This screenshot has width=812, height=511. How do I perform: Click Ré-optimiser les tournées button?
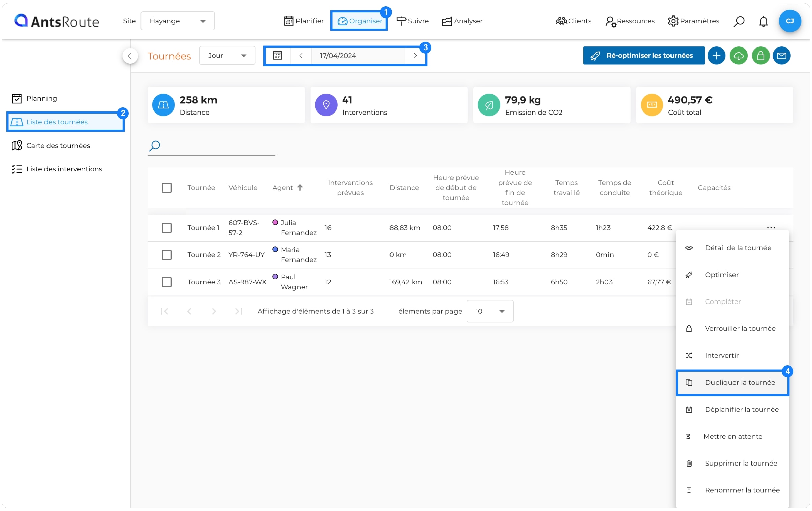pyautogui.click(x=644, y=55)
